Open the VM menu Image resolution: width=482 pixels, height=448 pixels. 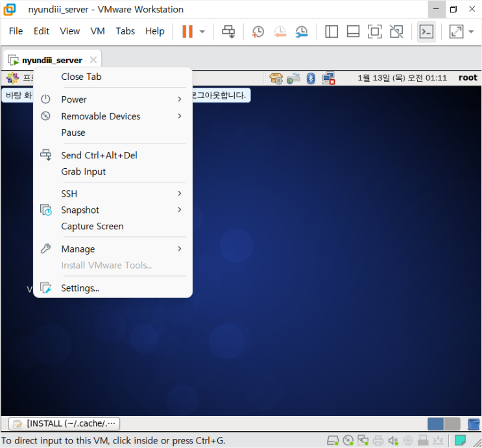point(97,31)
